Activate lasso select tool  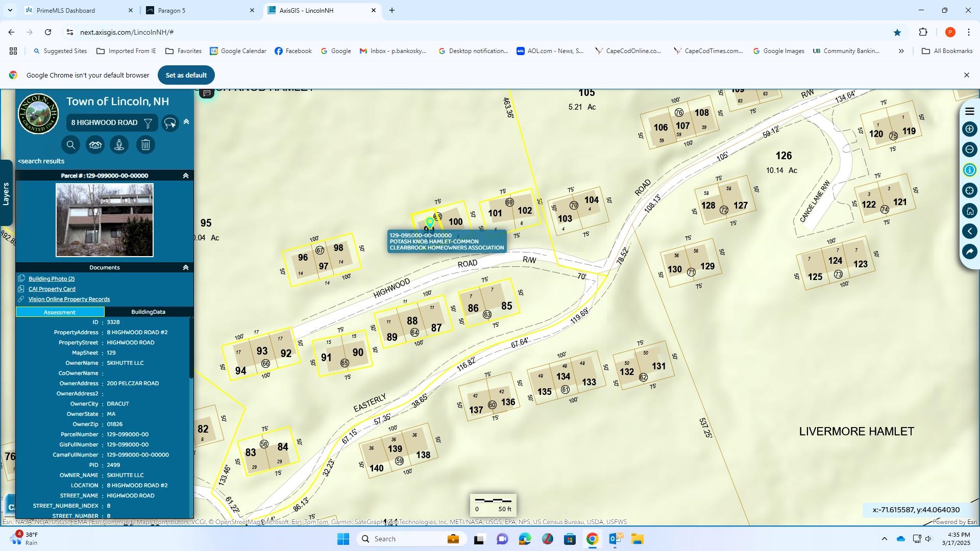tap(170, 123)
